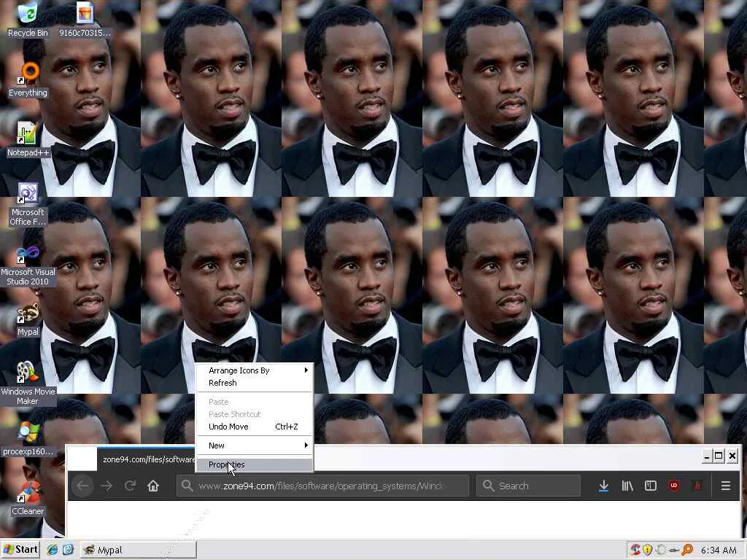Click the Safely Remove Hardware tray icon
Screen dimensions: 747x560
point(673,550)
